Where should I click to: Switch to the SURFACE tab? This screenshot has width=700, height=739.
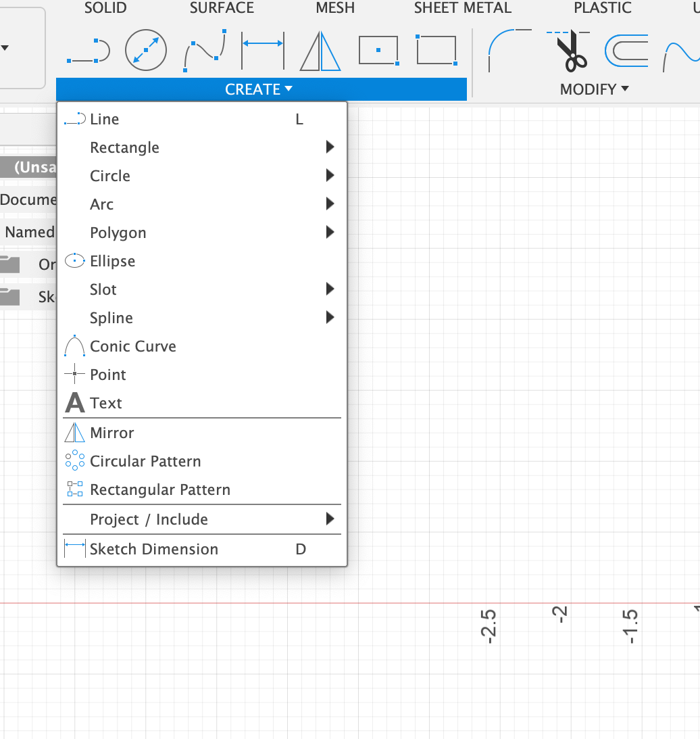coord(222,9)
